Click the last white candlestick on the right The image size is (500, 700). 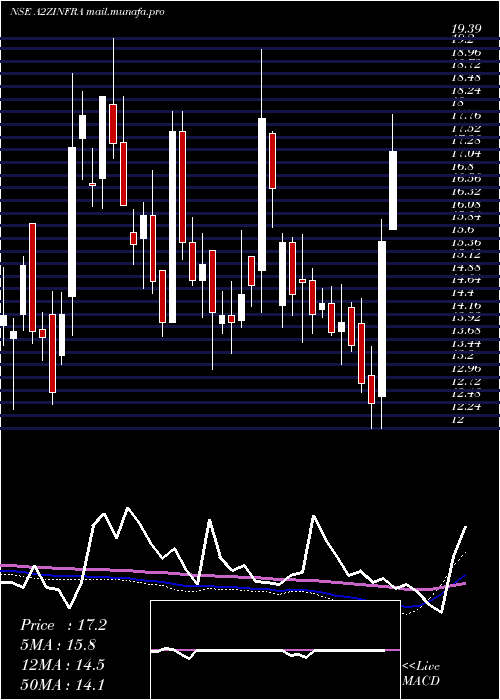click(393, 190)
